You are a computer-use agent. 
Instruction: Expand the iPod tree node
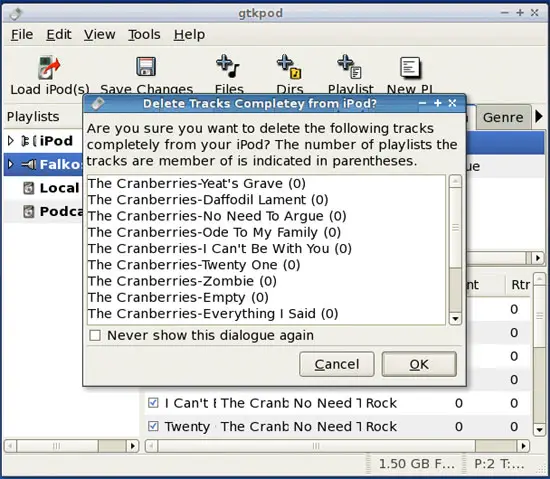point(11,141)
